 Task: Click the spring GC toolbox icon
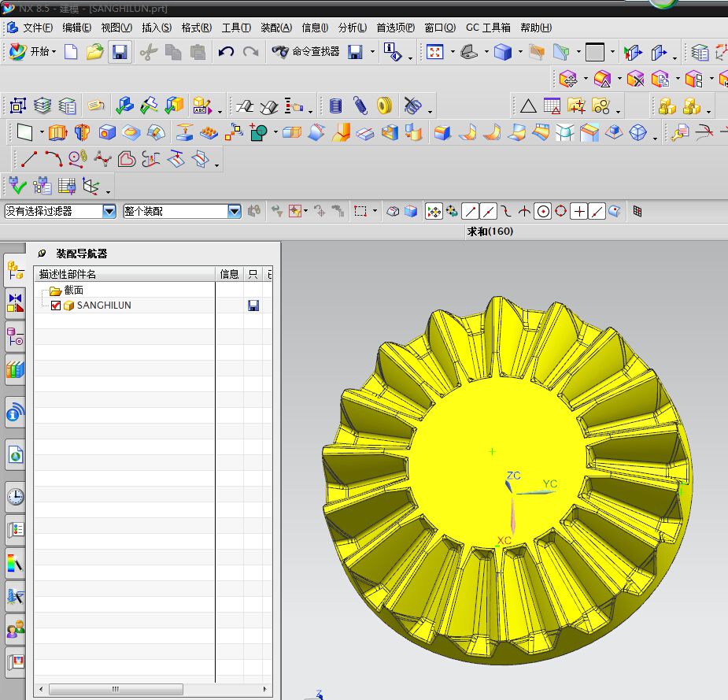point(360,106)
